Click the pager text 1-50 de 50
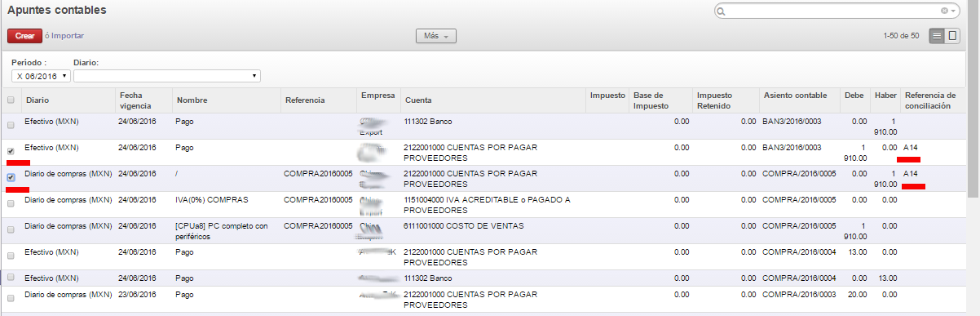This screenshot has width=980, height=316. coord(901,36)
